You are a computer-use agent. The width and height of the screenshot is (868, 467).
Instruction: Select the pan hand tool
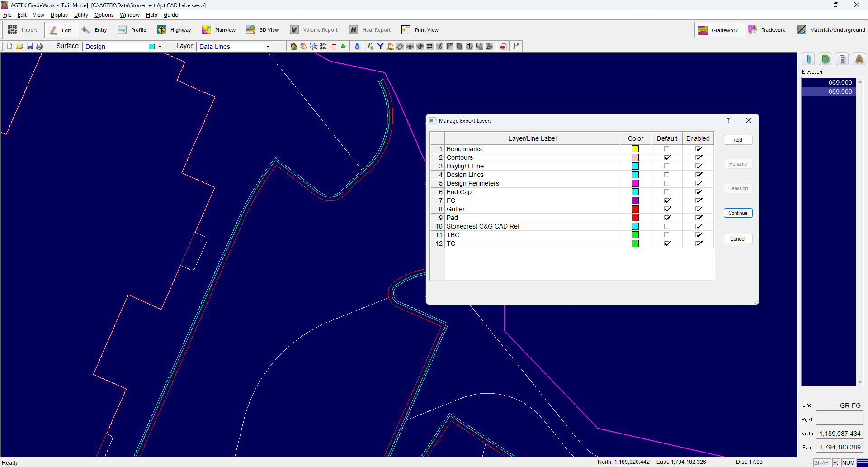303,46
